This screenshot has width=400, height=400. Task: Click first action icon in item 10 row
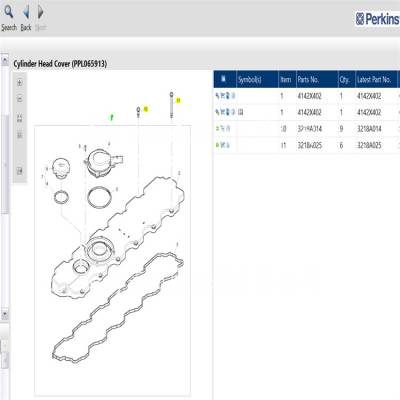pyautogui.click(x=217, y=129)
